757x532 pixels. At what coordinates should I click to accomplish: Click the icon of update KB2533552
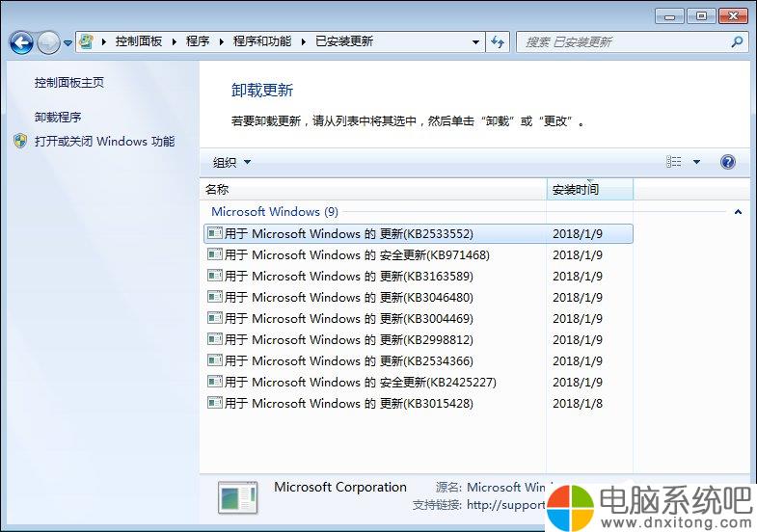(215, 233)
